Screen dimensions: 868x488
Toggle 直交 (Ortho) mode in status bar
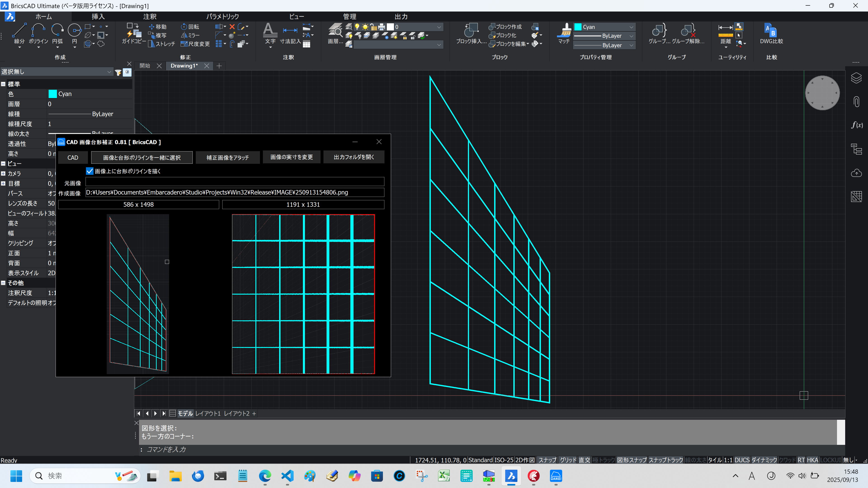(x=584, y=460)
